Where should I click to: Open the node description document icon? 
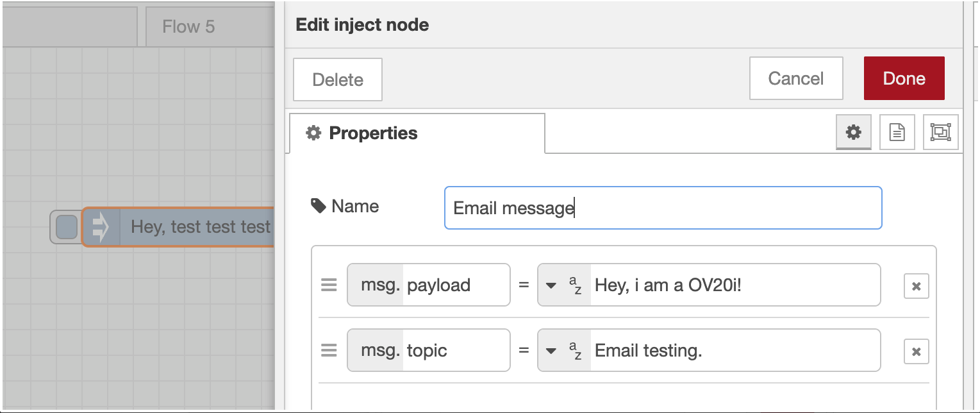(897, 133)
